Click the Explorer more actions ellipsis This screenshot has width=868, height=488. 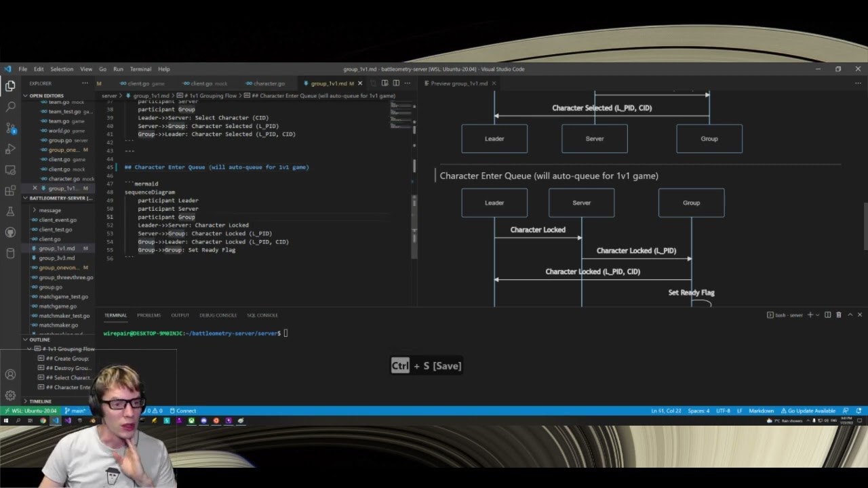click(x=85, y=83)
